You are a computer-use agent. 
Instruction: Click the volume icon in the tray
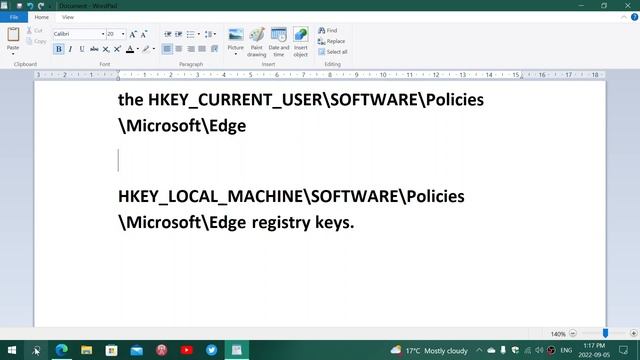click(539, 350)
